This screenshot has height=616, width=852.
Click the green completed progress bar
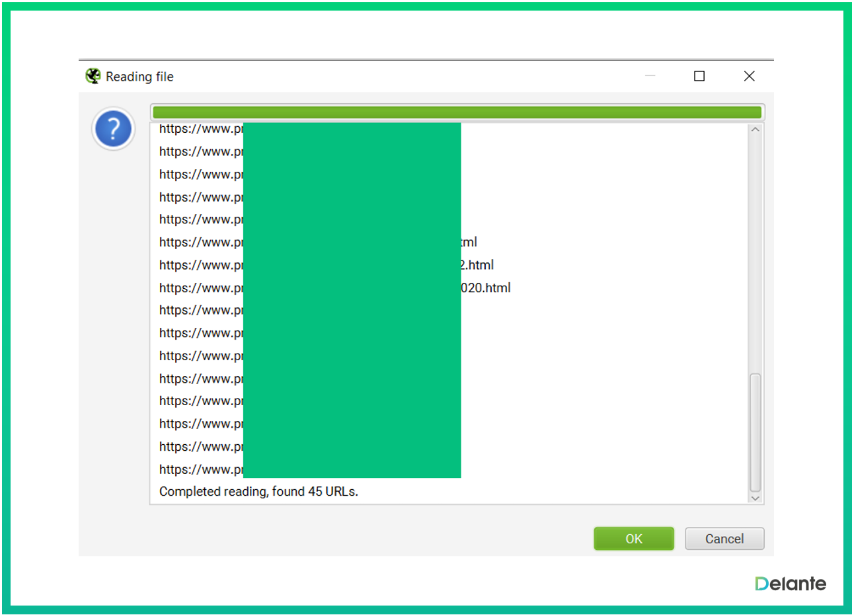(457, 112)
